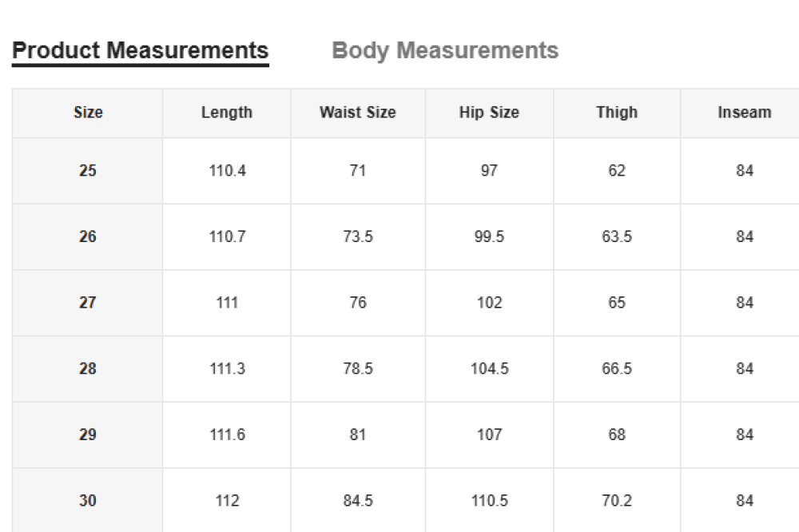Click the 84.5 waist size cell
The image size is (799, 532).
(x=358, y=501)
